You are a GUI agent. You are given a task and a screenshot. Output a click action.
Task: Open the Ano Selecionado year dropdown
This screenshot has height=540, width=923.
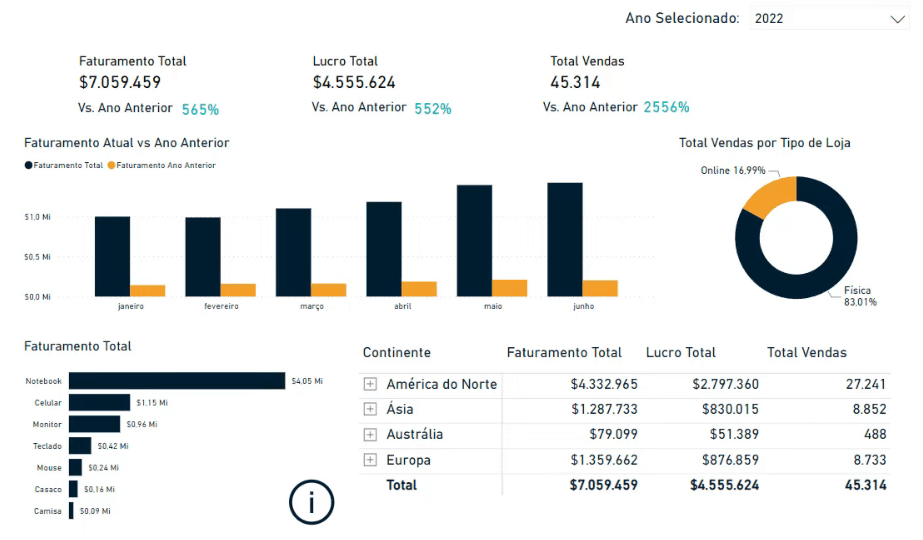pos(829,18)
